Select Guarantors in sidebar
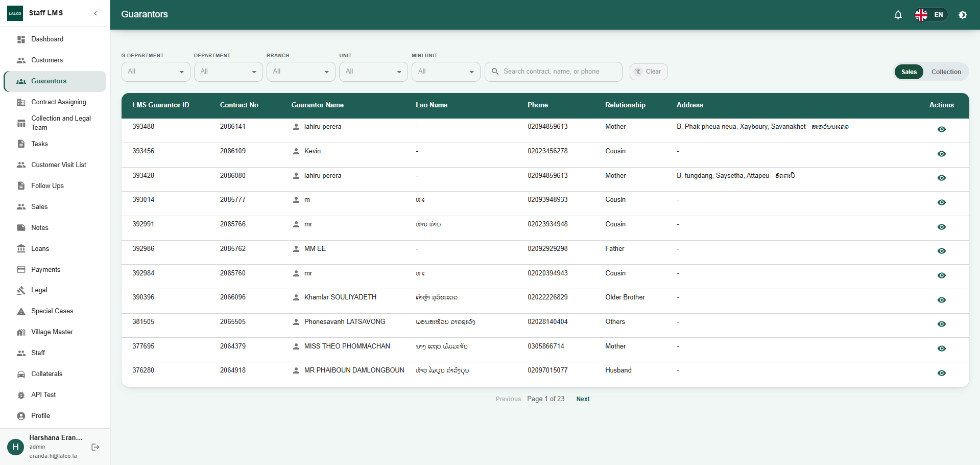This screenshot has height=465, width=980. [x=55, y=81]
